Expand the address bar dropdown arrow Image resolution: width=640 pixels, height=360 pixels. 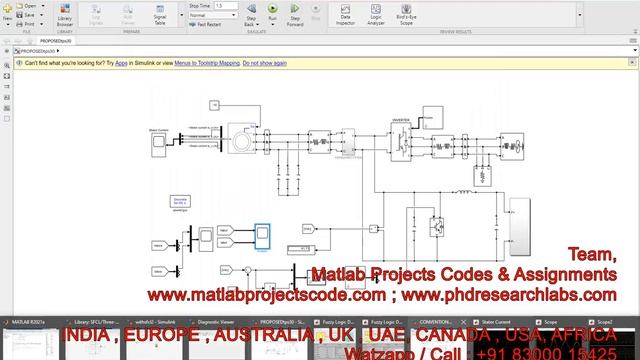(635, 51)
